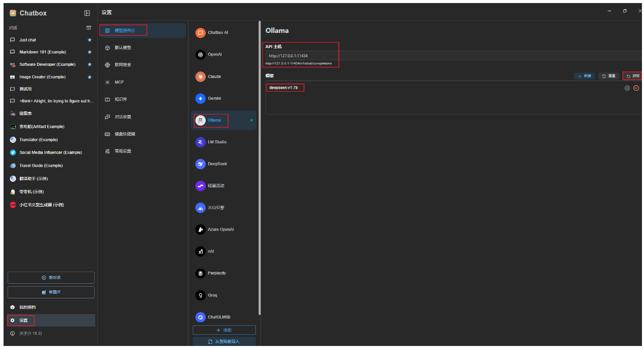Open the model settings gear for deepseek-r1:7b
The image size is (644, 349).
click(627, 88)
